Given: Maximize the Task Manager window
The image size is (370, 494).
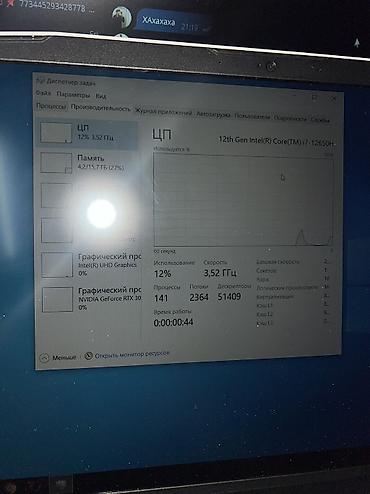Looking at the screenshot, I should pos(314,97).
